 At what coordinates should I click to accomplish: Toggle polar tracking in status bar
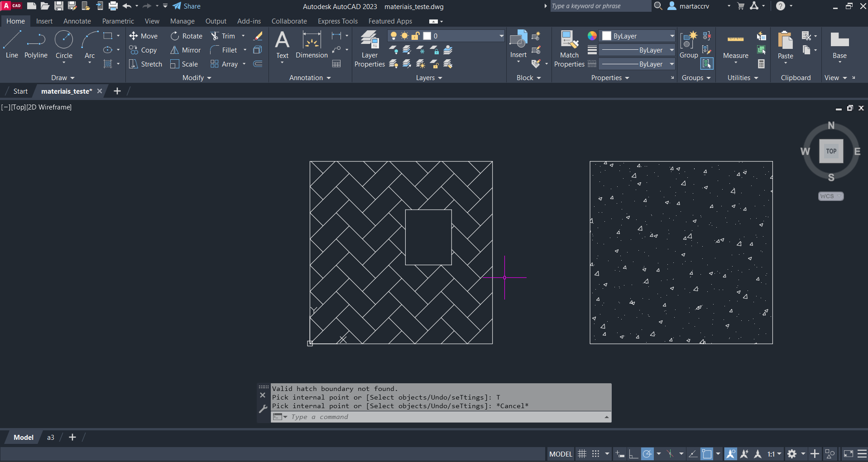coord(647,454)
